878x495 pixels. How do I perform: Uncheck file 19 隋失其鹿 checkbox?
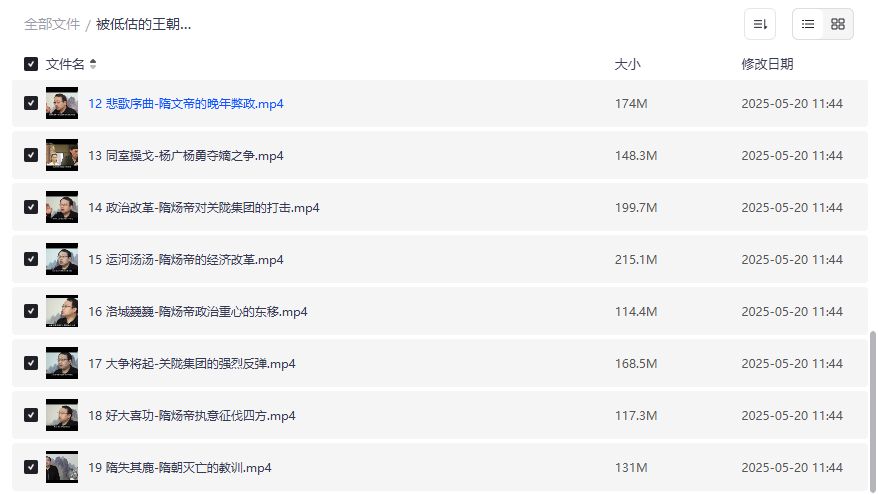[x=31, y=467]
